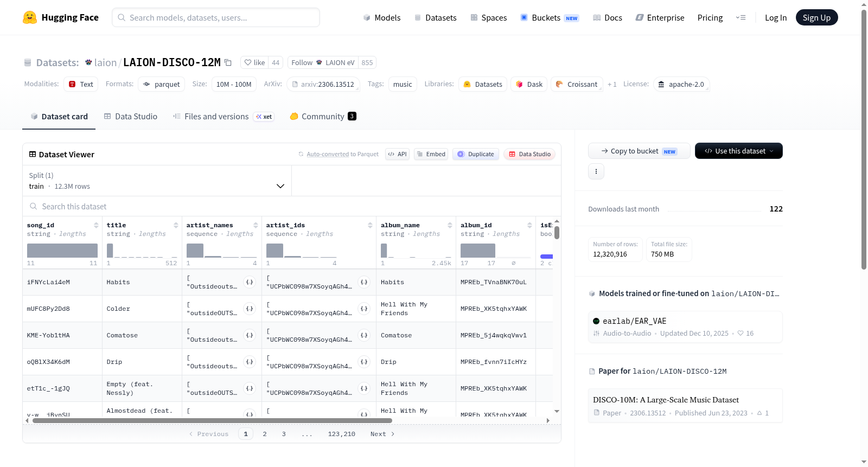The width and height of the screenshot is (868, 467).
Task: Go to page 2 of dataset
Action: [265, 434]
